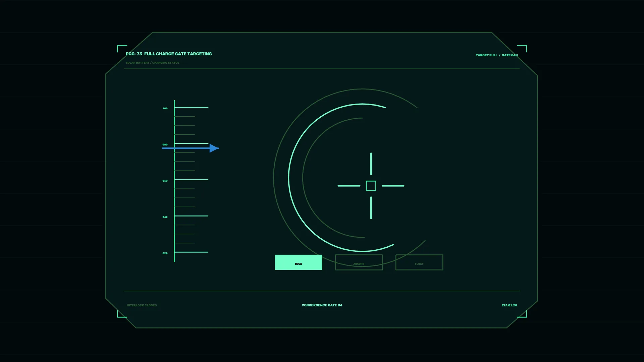Image resolution: width=644 pixels, height=362 pixels.
Task: Click the Solar Battery / Charging Status subtitle
Action: click(153, 63)
